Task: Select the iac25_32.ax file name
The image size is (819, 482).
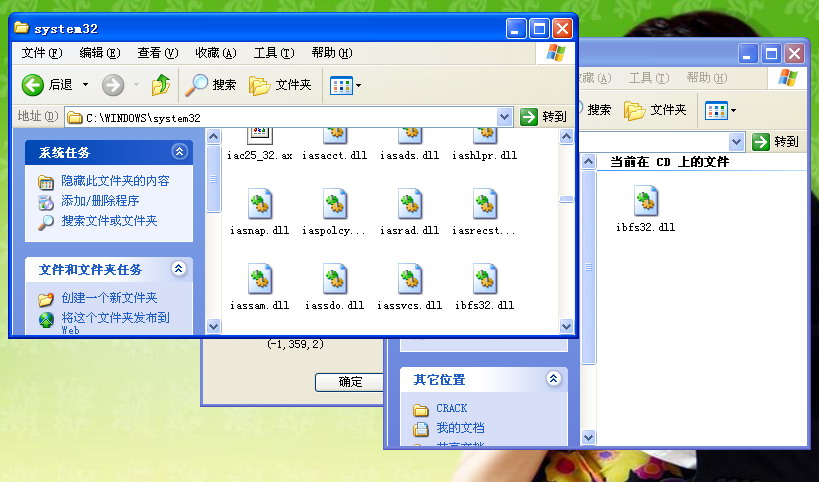Action: (260, 155)
